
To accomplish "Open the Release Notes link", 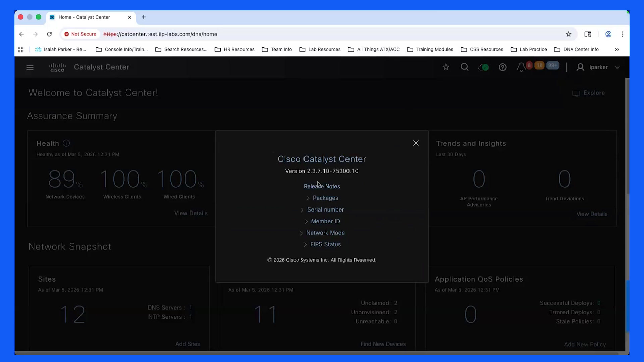I will click(322, 186).
